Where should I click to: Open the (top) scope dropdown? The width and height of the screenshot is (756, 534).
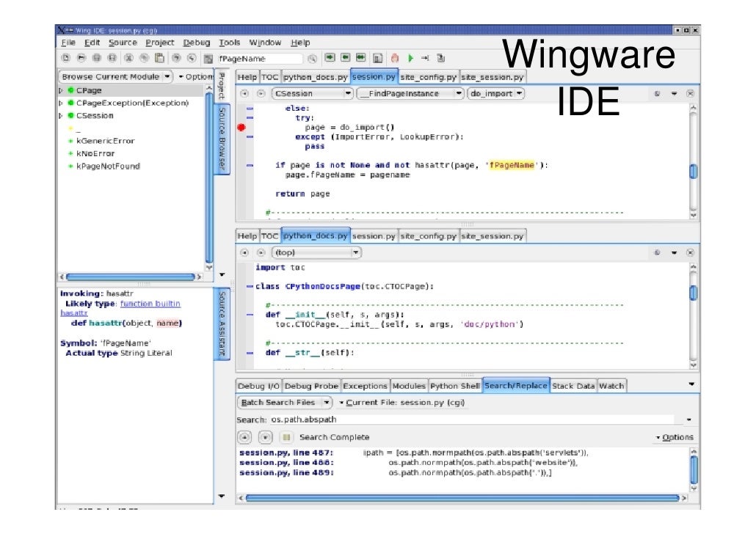click(316, 252)
